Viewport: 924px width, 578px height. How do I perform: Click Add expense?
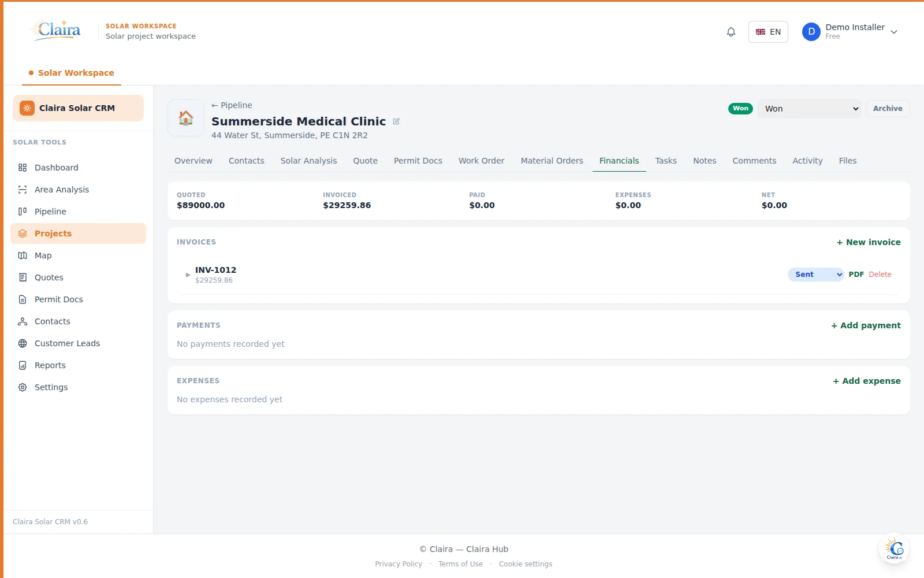pos(866,381)
